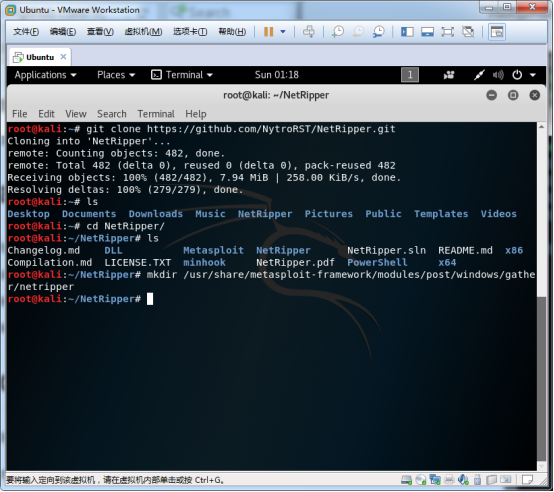The image size is (554, 492).
Task: Close the Ubuntu VM tab
Action: pos(63,57)
